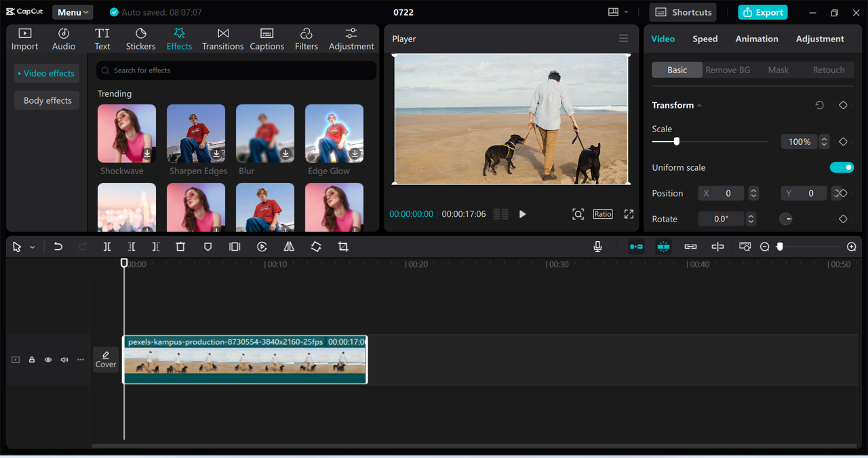Adjust Rotate value stepper arrows
The image size is (868, 458).
(750, 219)
